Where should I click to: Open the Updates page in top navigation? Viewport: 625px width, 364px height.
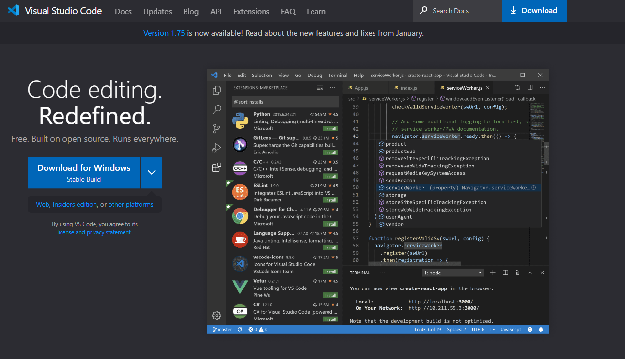tap(157, 11)
